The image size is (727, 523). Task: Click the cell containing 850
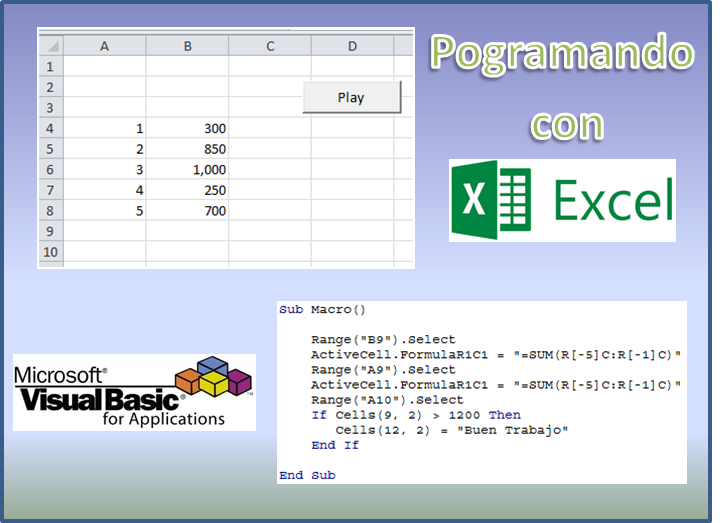click(x=187, y=148)
